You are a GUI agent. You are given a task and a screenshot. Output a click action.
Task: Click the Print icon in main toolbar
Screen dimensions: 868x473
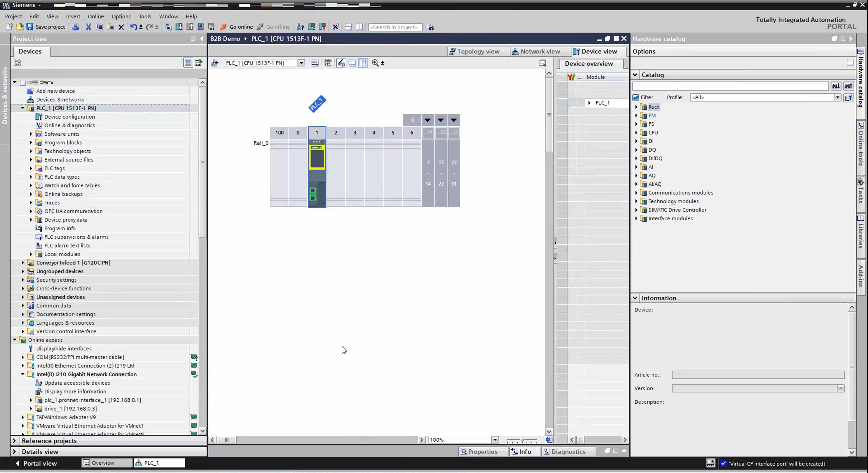pos(76,27)
